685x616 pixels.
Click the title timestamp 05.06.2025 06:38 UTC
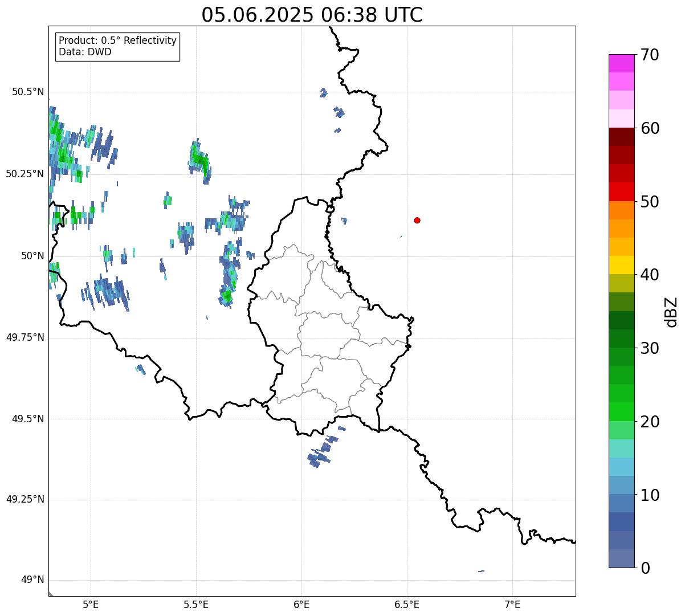312,15
